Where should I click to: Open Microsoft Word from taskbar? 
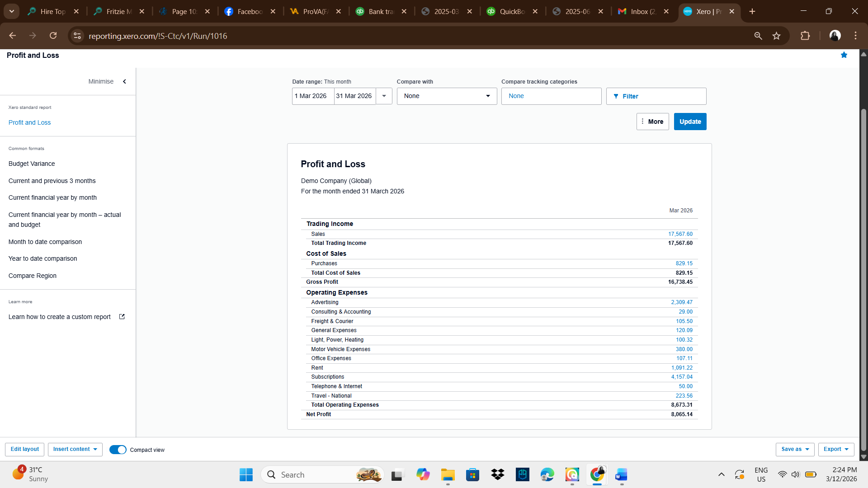pyautogui.click(x=621, y=475)
